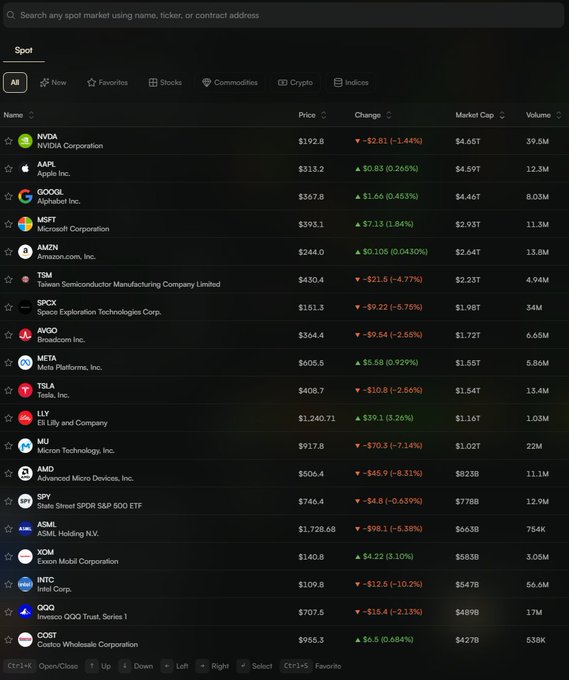Select Advanced Micro Devices, Inc. name
The width and height of the screenshot is (569, 680).
click(85, 478)
